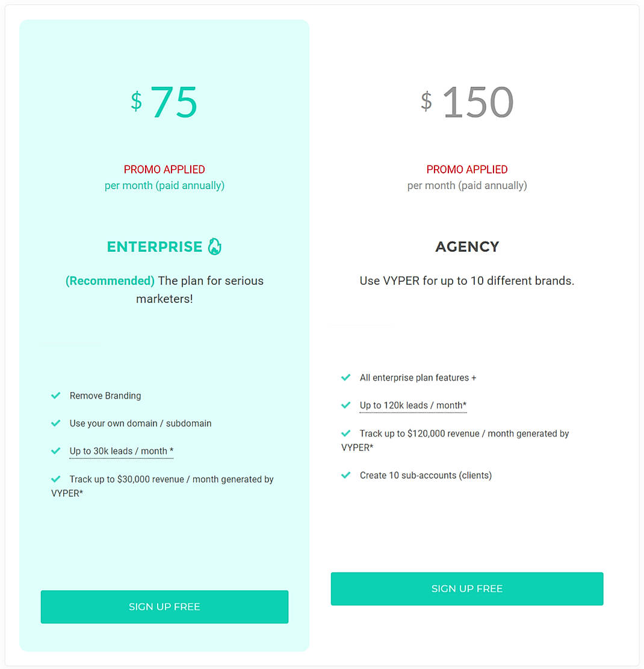Click the checkmark beside Use your own domain
The image size is (644, 669).
[x=55, y=423]
